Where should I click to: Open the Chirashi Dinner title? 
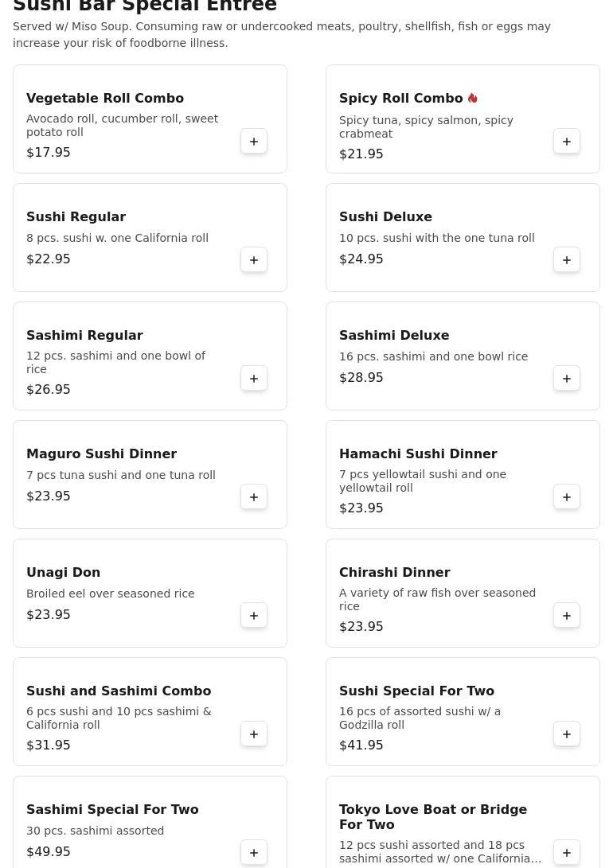(x=394, y=573)
